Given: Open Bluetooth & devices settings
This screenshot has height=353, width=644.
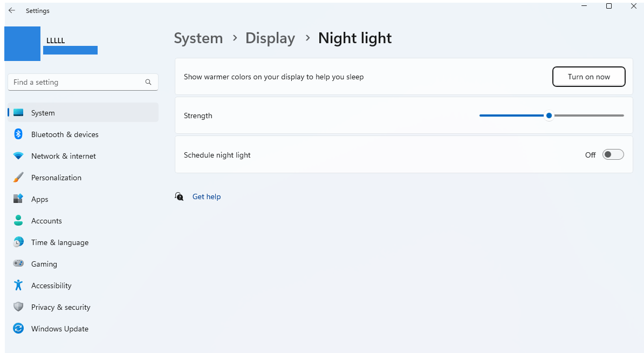Looking at the screenshot, I should click(83, 134).
